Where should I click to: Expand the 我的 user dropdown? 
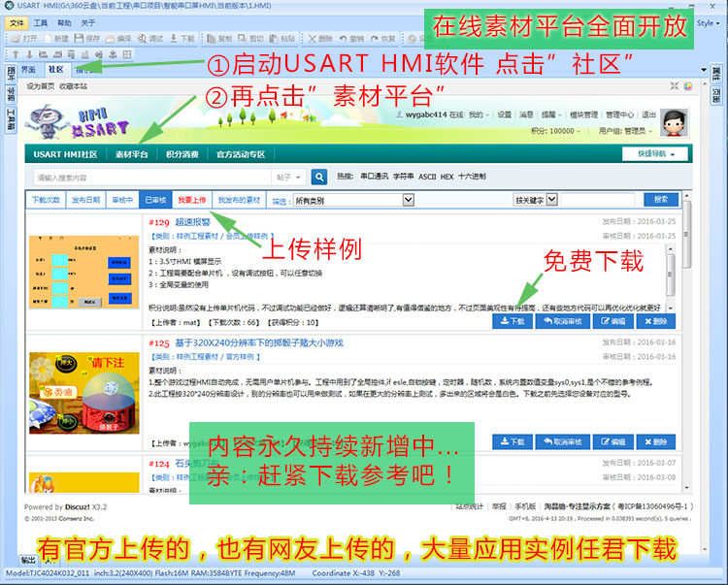pyautogui.click(x=479, y=114)
